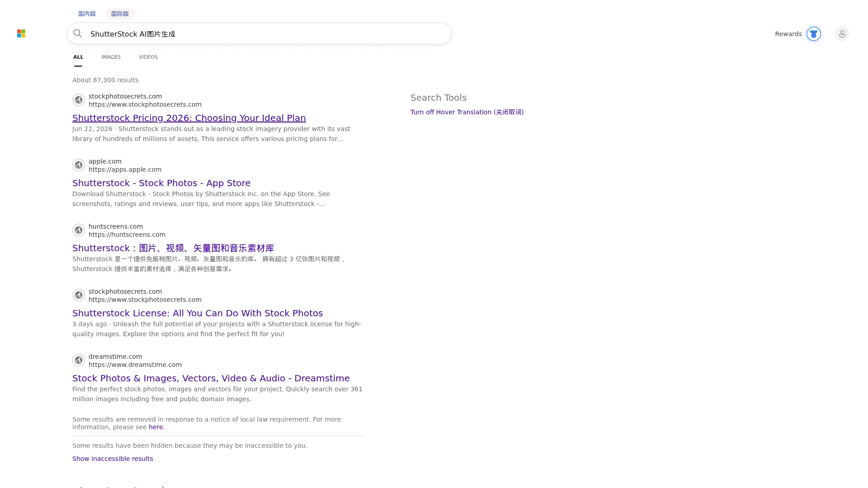868x488 pixels.
Task: Click the '3 days ago' result snippet
Action: click(217, 329)
